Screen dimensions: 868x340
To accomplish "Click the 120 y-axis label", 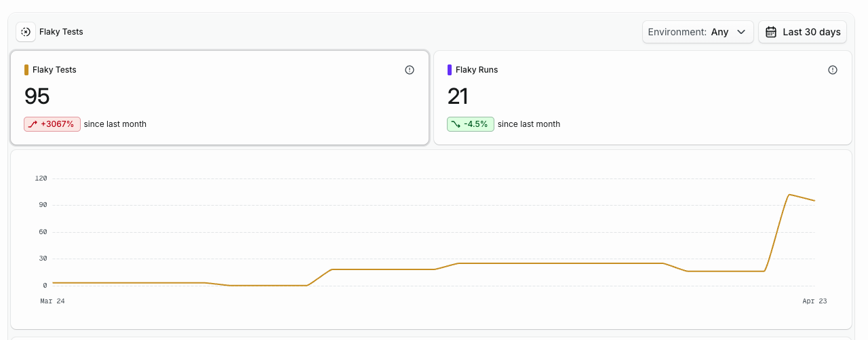I will pos(41,178).
